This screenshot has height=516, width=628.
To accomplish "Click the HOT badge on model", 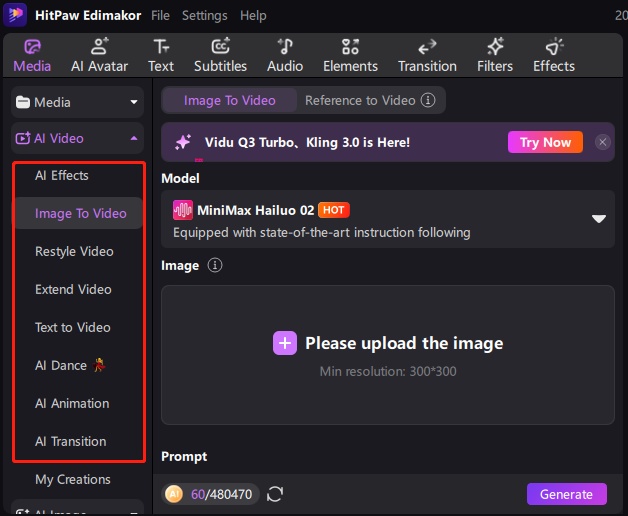I will coord(334,210).
